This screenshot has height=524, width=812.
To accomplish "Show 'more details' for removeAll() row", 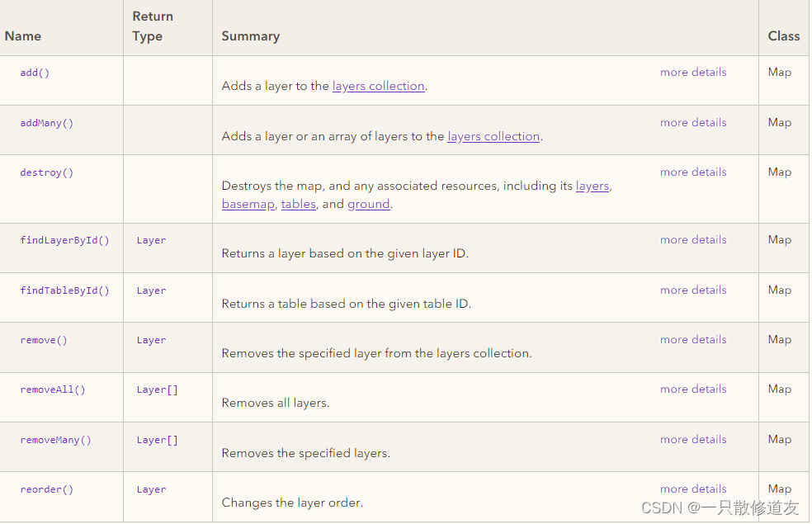I will 693,389.
